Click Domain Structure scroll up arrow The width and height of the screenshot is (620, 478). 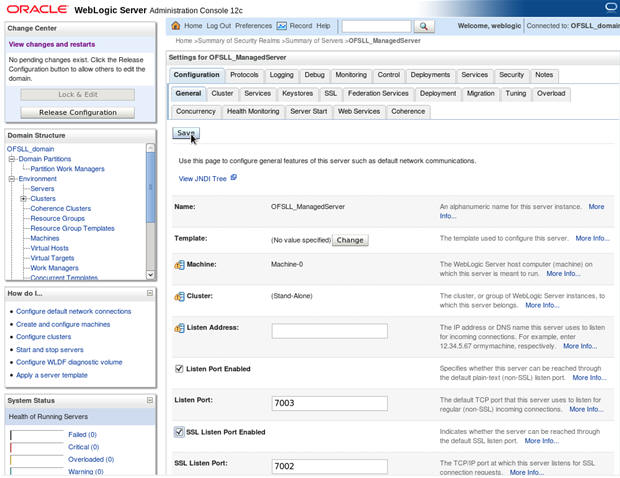pyautogui.click(x=150, y=148)
